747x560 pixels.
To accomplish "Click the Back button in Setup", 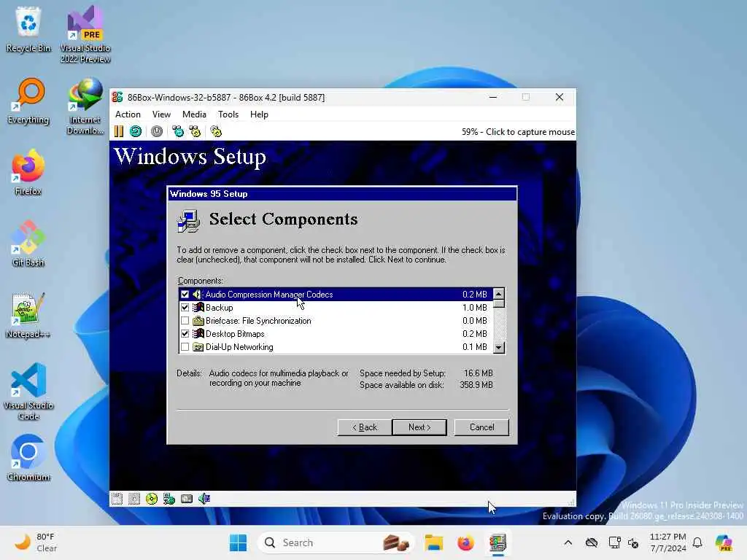I will [365, 427].
